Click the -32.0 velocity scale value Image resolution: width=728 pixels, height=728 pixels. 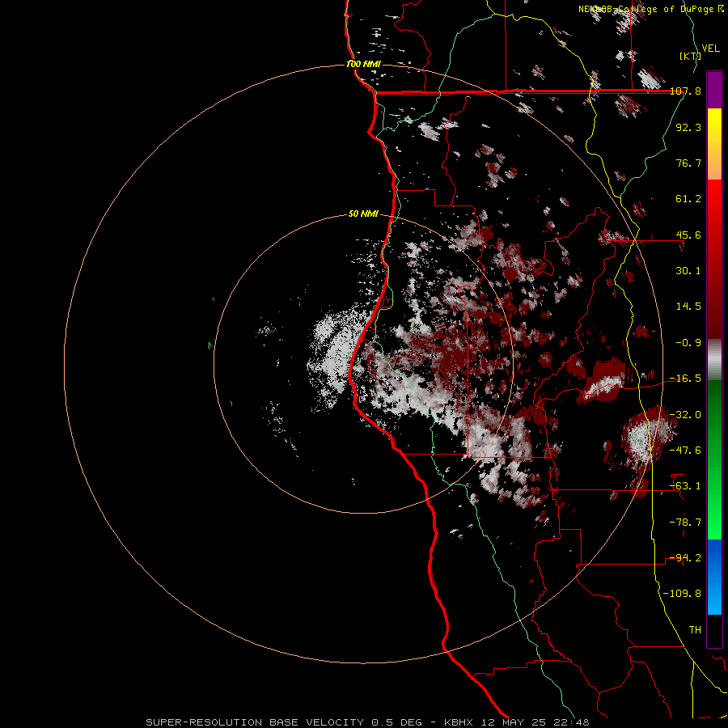(685, 415)
